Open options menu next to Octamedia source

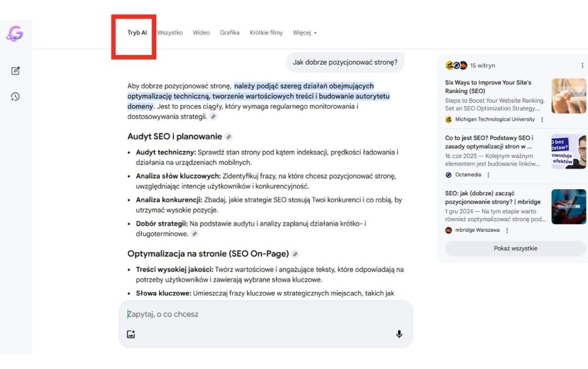tap(488, 175)
